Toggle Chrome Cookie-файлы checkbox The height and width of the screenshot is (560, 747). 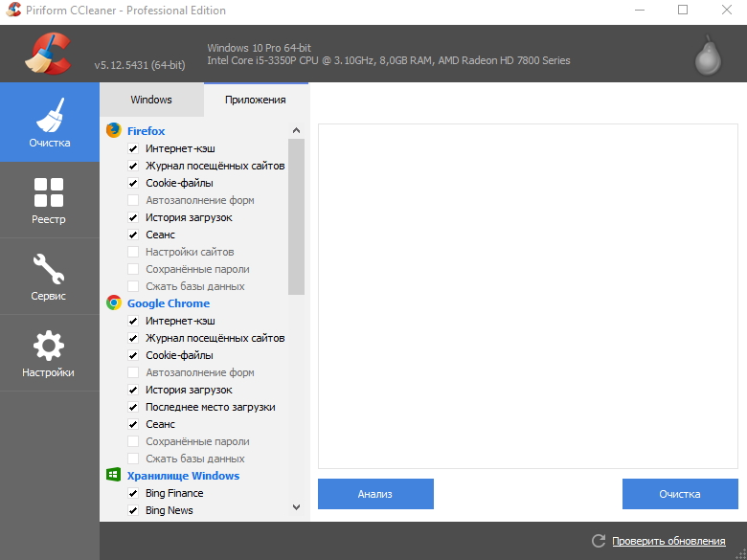point(133,355)
